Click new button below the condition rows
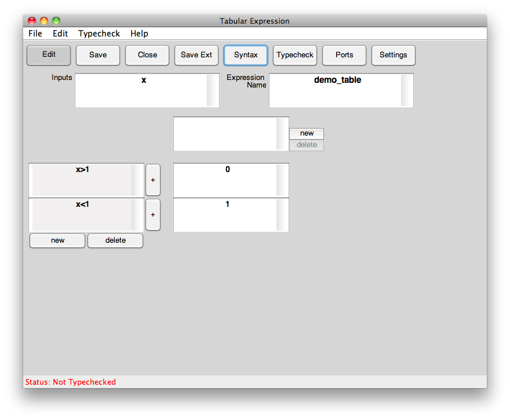The width and height of the screenshot is (510, 420). pos(57,240)
